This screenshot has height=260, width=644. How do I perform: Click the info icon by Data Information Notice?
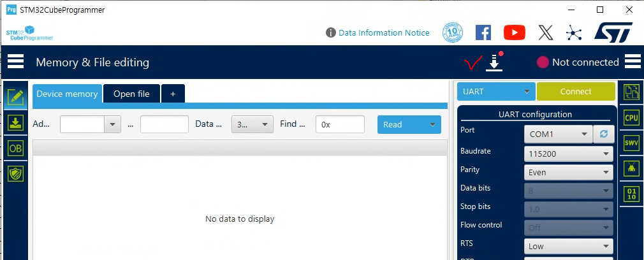tap(331, 33)
